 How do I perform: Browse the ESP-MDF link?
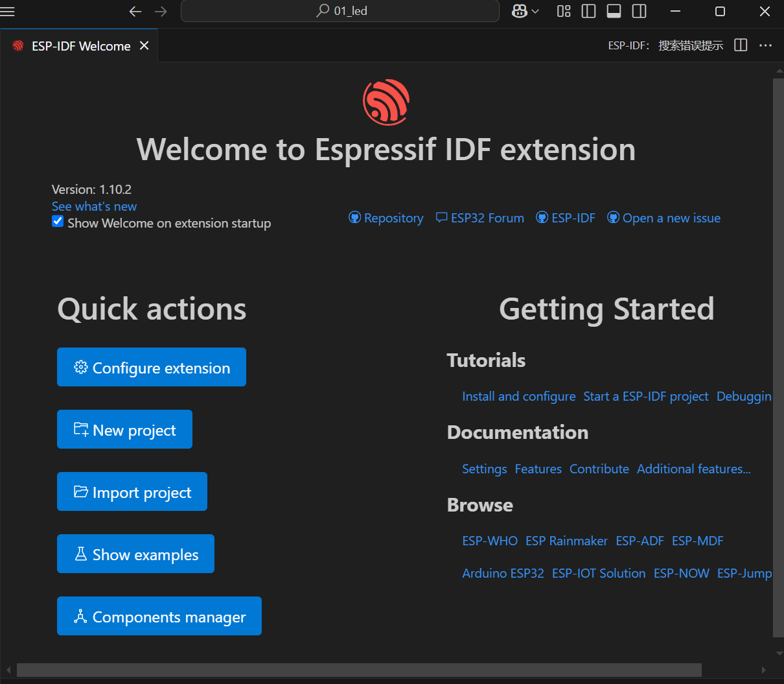click(x=698, y=541)
